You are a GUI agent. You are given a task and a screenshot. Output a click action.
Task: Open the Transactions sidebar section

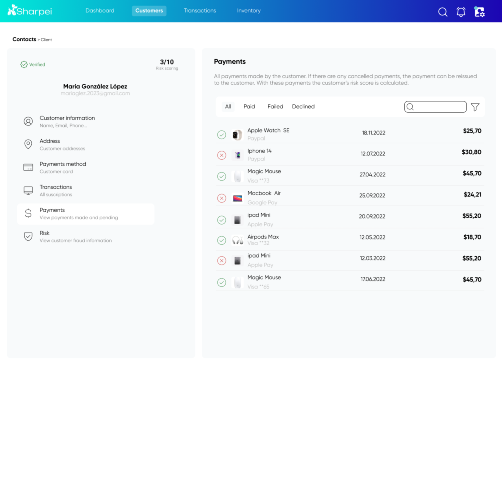tap(86, 190)
